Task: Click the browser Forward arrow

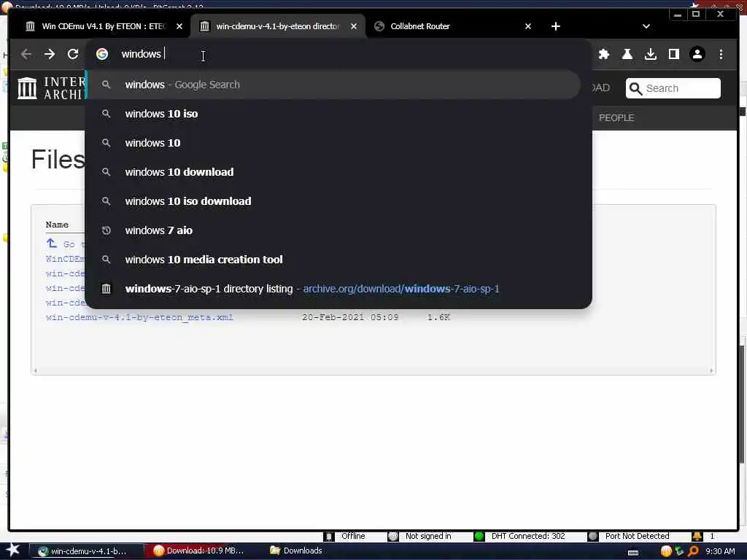Action: [x=50, y=54]
